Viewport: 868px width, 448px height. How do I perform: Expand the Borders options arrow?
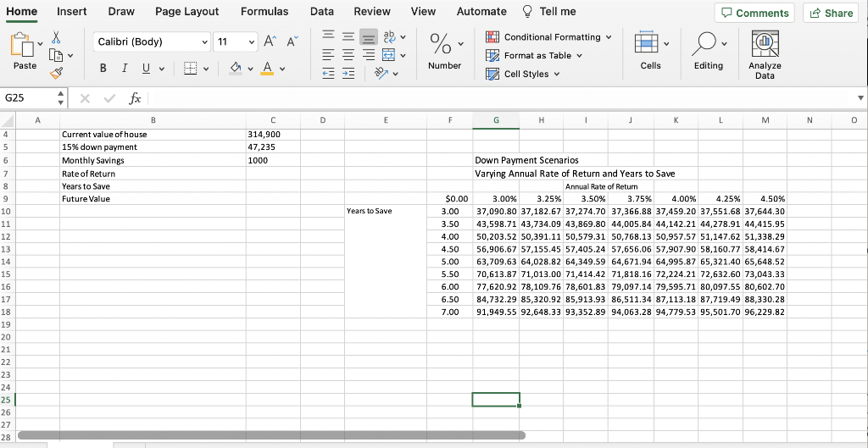tap(206, 69)
